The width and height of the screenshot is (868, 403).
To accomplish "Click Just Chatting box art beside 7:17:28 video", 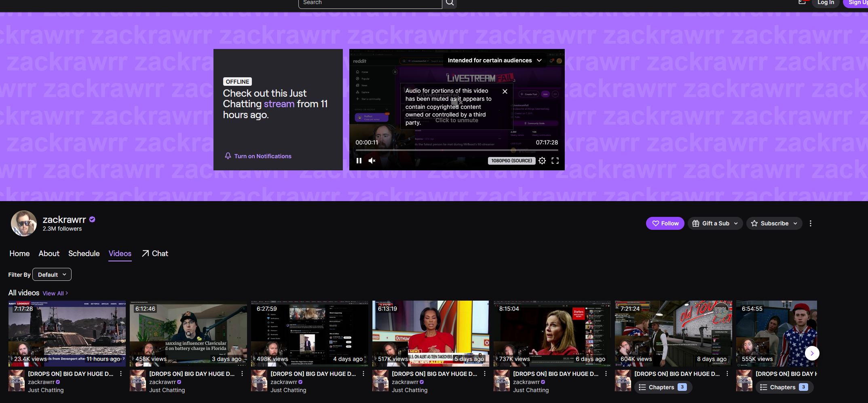I will (17, 380).
